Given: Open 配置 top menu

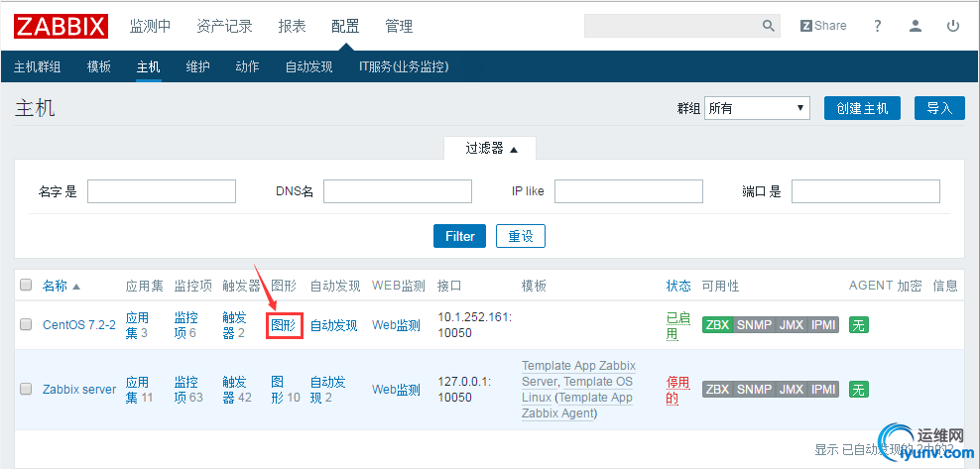Looking at the screenshot, I should pos(345,26).
